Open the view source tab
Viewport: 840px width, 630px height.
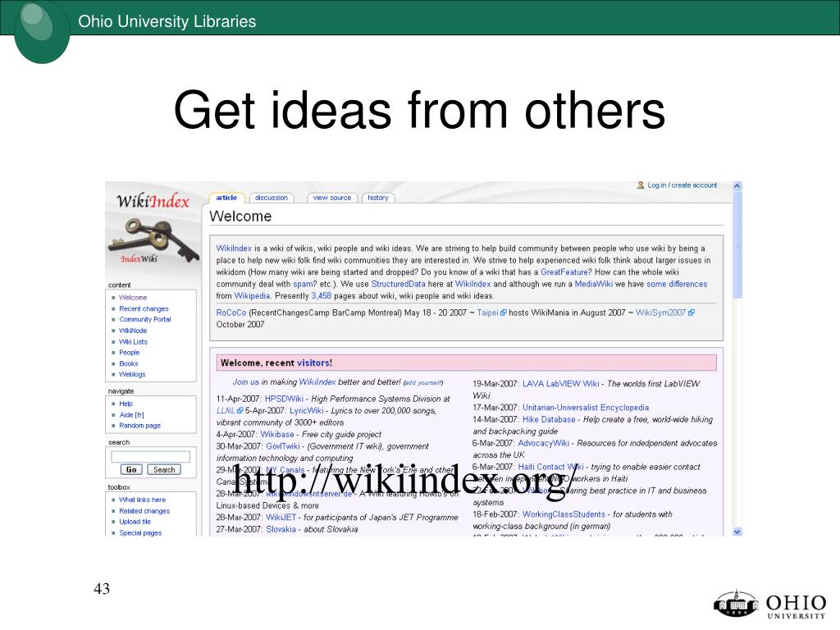coord(332,198)
